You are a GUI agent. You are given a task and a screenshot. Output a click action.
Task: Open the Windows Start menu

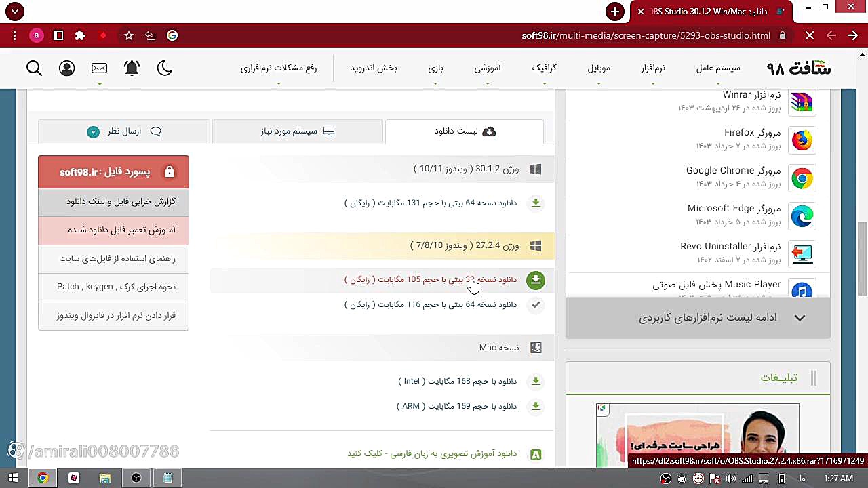[12, 479]
